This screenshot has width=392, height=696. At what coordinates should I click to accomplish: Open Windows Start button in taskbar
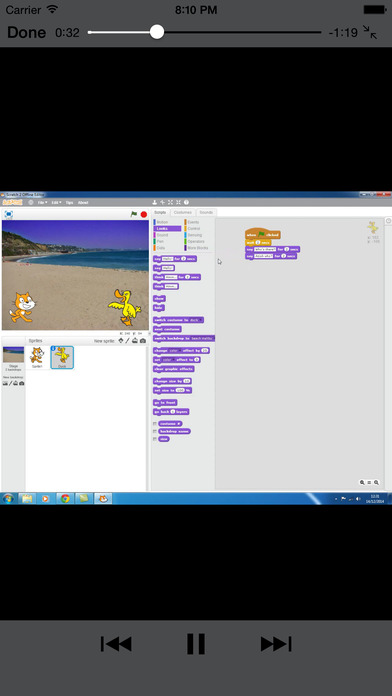point(8,498)
